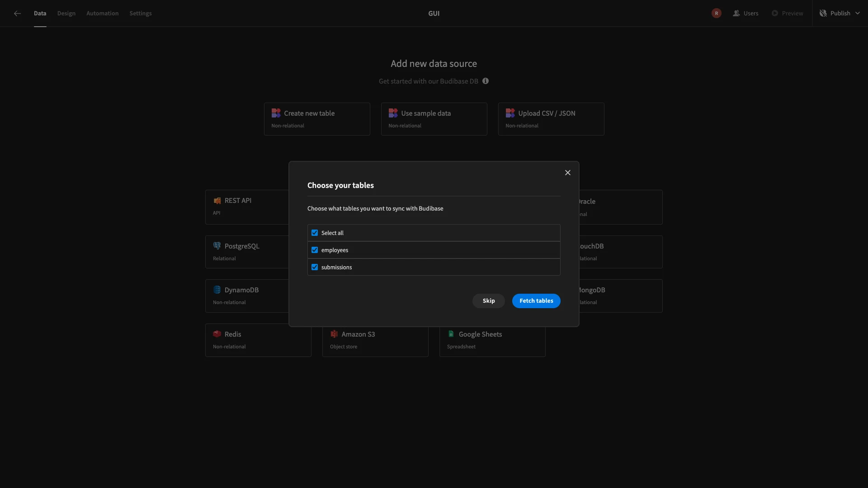
Task: Switch to the Data tab
Action: point(40,14)
